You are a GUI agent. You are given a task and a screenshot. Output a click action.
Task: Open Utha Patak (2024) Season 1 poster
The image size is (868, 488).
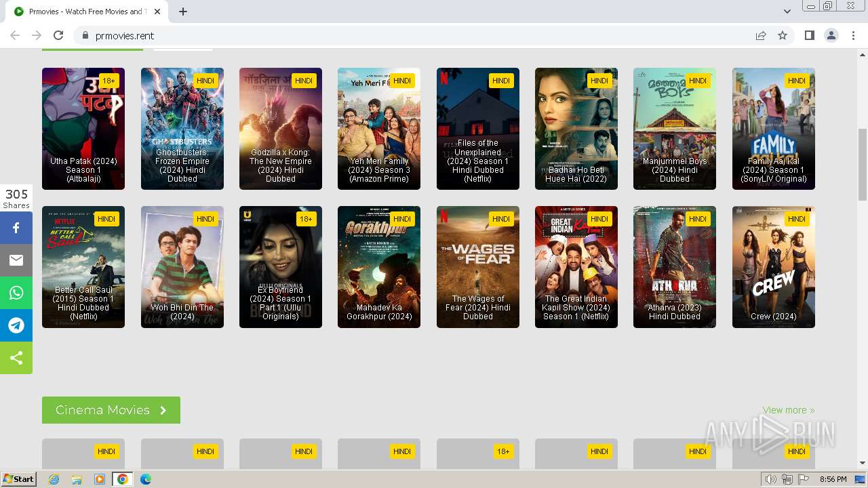[83, 129]
